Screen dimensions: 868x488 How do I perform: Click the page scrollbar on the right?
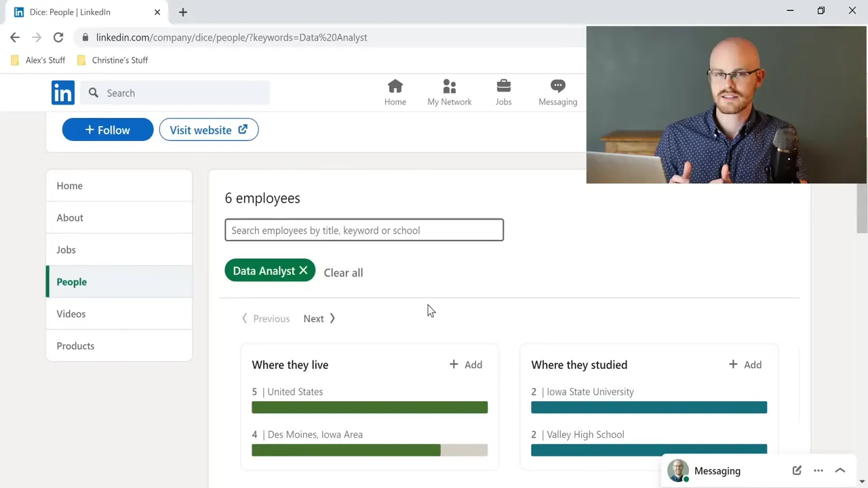pyautogui.click(x=861, y=210)
